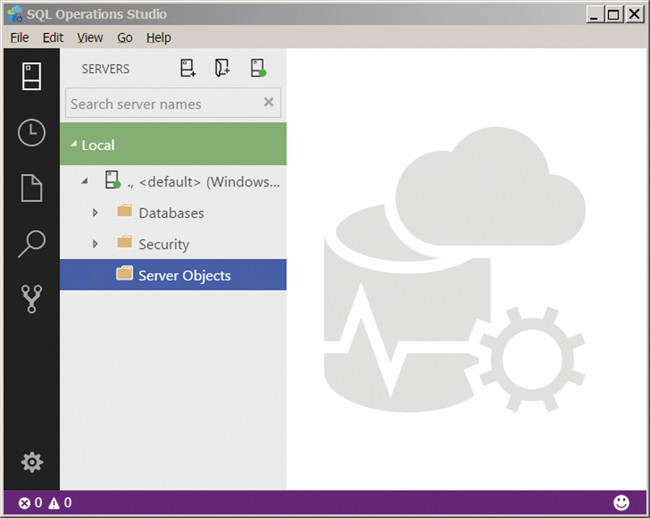The image size is (650, 518).
Task: Click the Show Active Connections icon
Action: (258, 68)
